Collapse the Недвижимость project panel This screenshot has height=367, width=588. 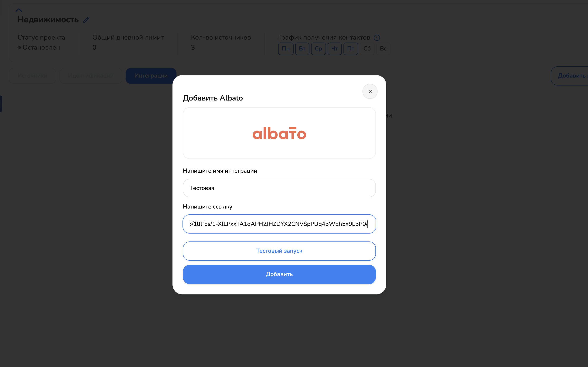(19, 10)
